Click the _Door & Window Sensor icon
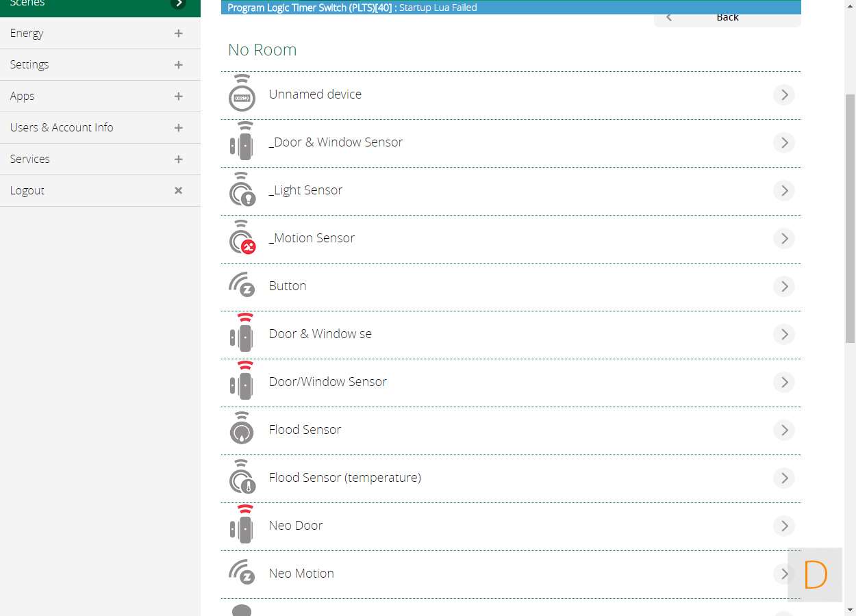 [x=242, y=142]
